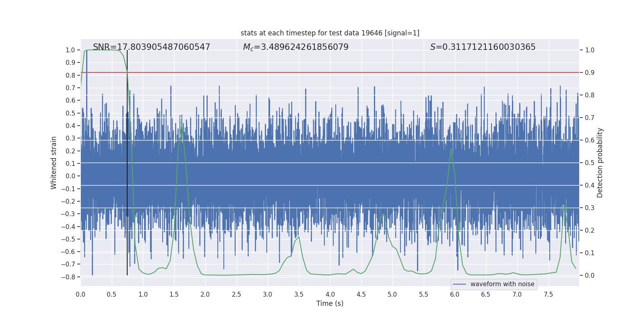Click the blue line sample in the legend

click(459, 284)
